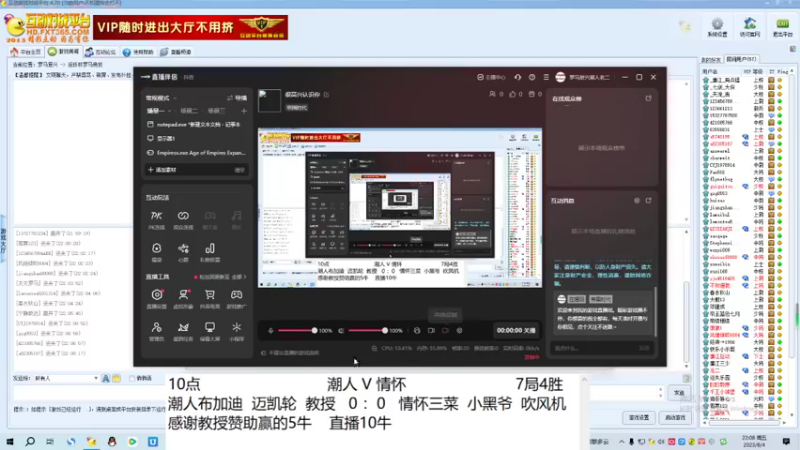Viewport: 800px width, 450px height.
Task: Switch to 房间用户 user list tab
Action: pyautogui.click(x=741, y=59)
